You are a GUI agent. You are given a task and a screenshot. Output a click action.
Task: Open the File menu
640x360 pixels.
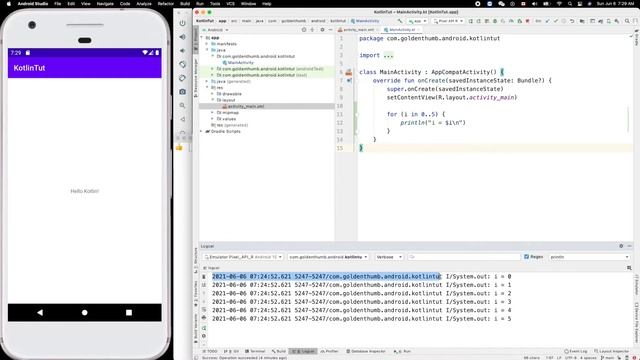click(x=58, y=4)
